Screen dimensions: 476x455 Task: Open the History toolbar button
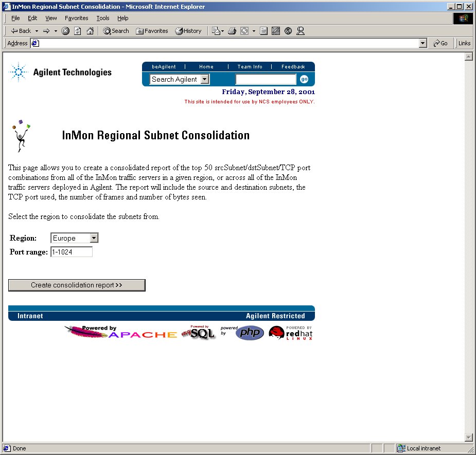(x=188, y=31)
